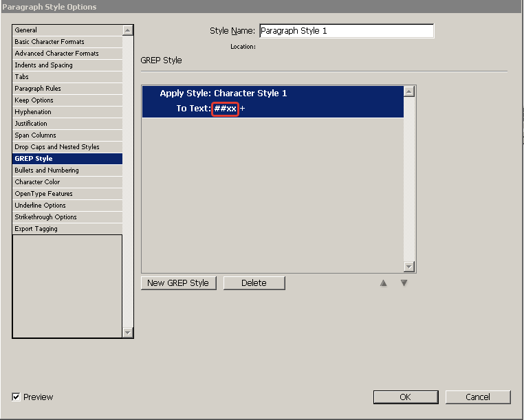Open the General category
This screenshot has height=420, width=524.
[x=67, y=30]
